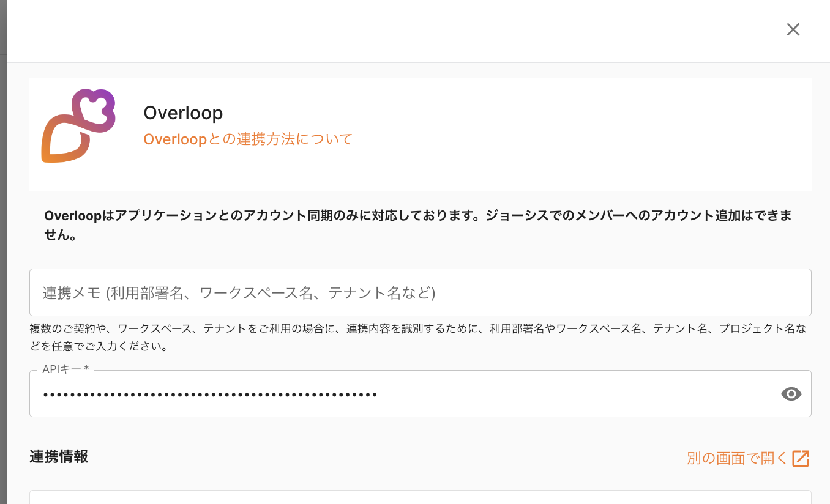The width and height of the screenshot is (830, 504).
Task: Click the 連携メモ placeholder text
Action: pyautogui.click(x=239, y=293)
